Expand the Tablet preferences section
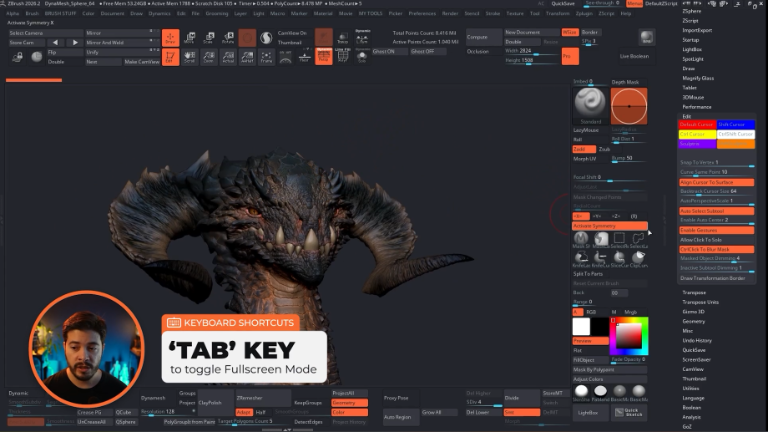Screen dimensions: 768x432 [690, 88]
